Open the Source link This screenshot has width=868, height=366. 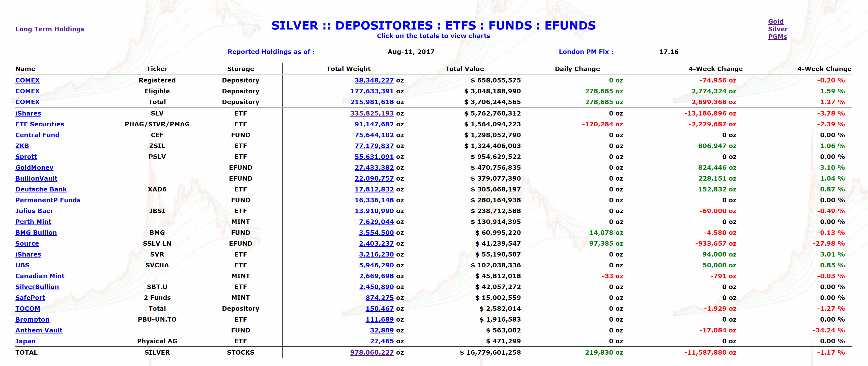coord(27,243)
